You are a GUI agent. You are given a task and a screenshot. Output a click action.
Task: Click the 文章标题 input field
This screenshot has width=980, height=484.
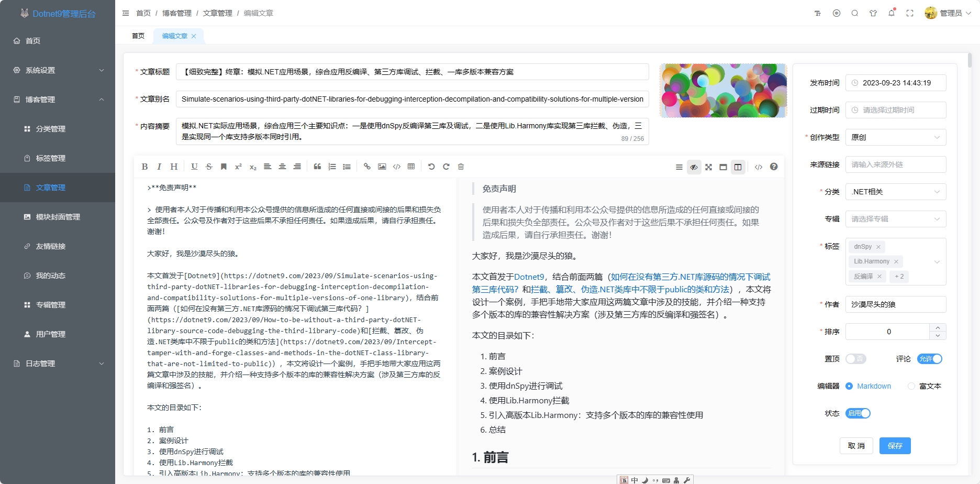(x=413, y=72)
